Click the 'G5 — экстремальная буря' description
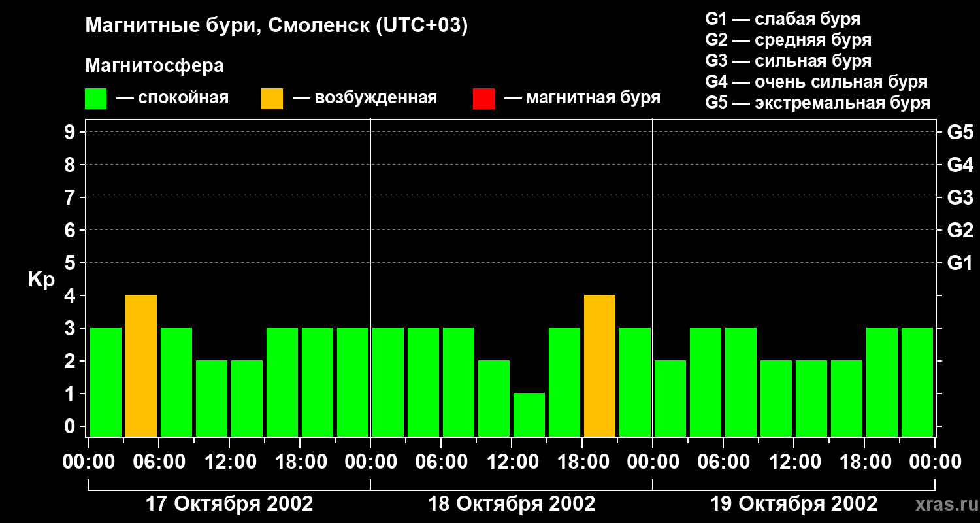This screenshot has height=523, width=980. coord(818,103)
